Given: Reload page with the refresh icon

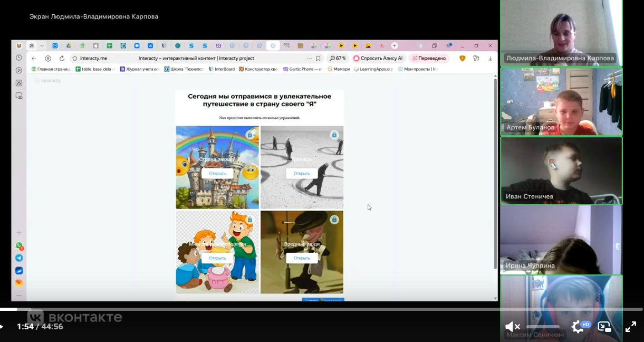Looking at the screenshot, I should click(x=62, y=59).
